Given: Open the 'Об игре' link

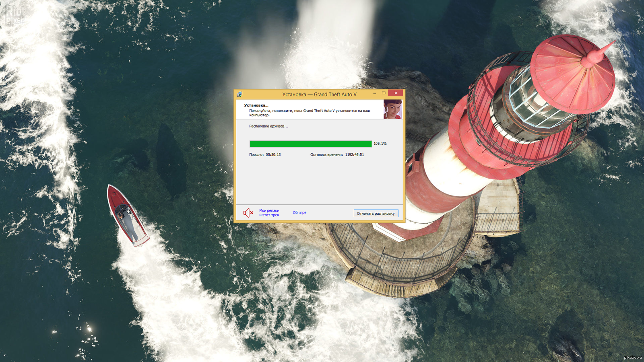Looking at the screenshot, I should tap(299, 213).
